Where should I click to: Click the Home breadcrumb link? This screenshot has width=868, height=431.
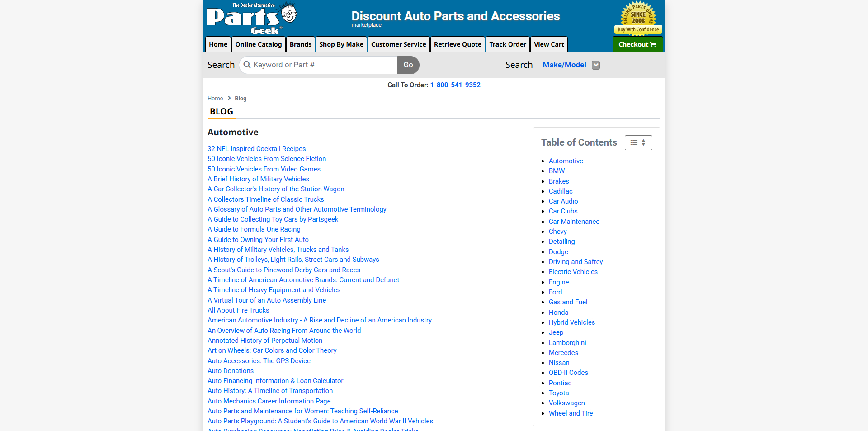pyautogui.click(x=215, y=99)
